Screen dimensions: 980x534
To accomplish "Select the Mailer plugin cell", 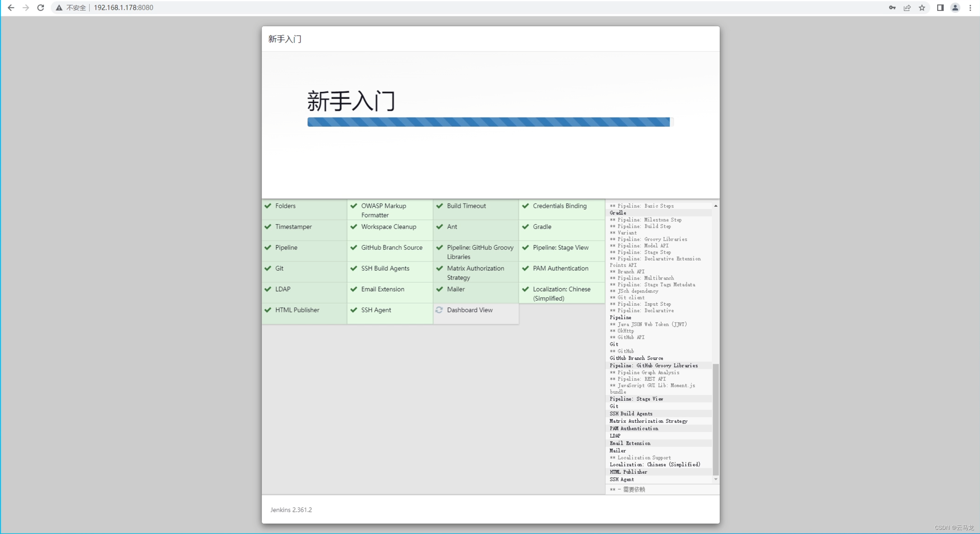I will pyautogui.click(x=476, y=293).
